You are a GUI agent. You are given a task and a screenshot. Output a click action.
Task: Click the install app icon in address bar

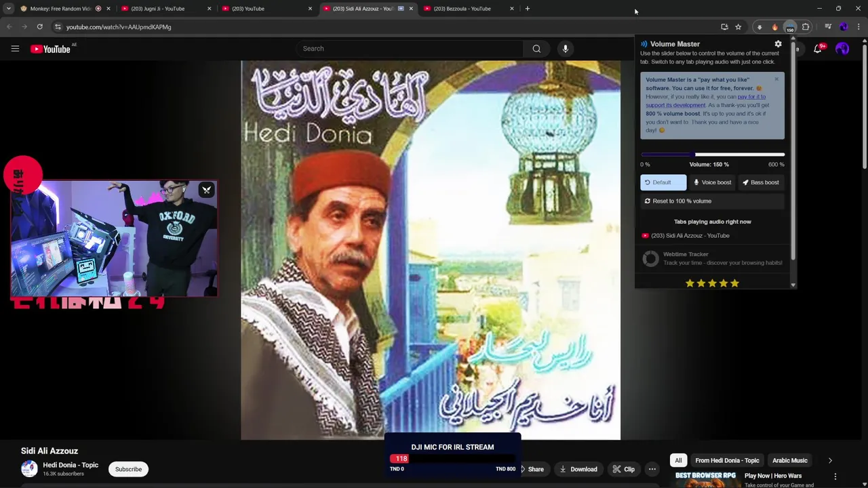[724, 27]
